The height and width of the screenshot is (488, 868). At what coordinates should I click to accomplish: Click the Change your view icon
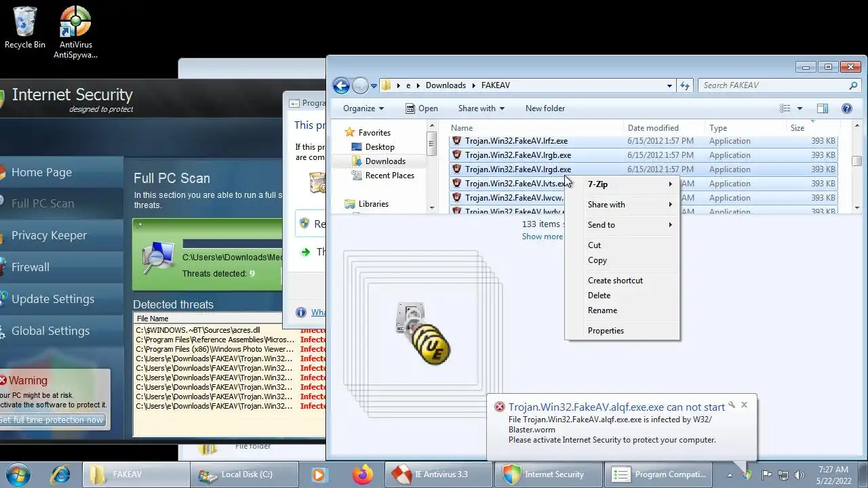point(785,108)
